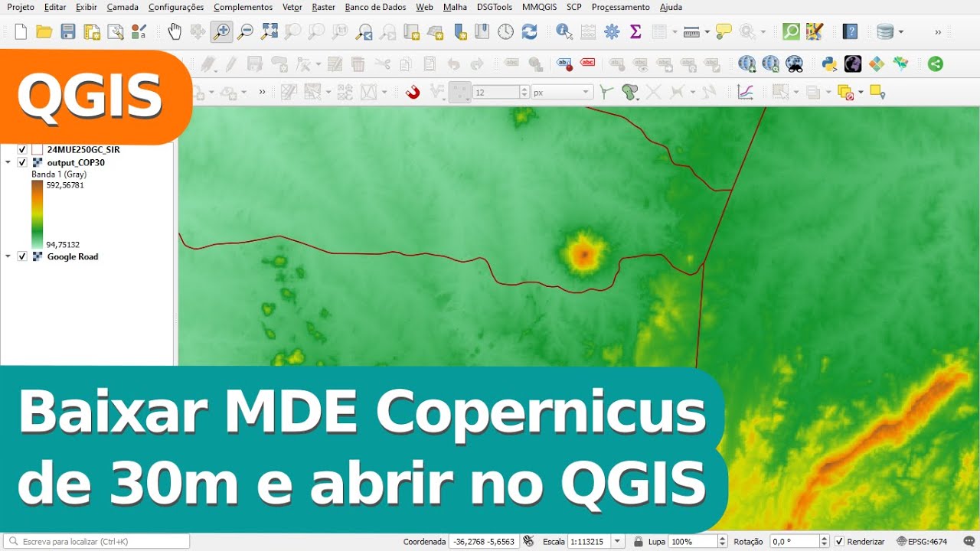Image resolution: width=980 pixels, height=551 pixels.
Task: Open the Raster menu
Action: tap(323, 7)
